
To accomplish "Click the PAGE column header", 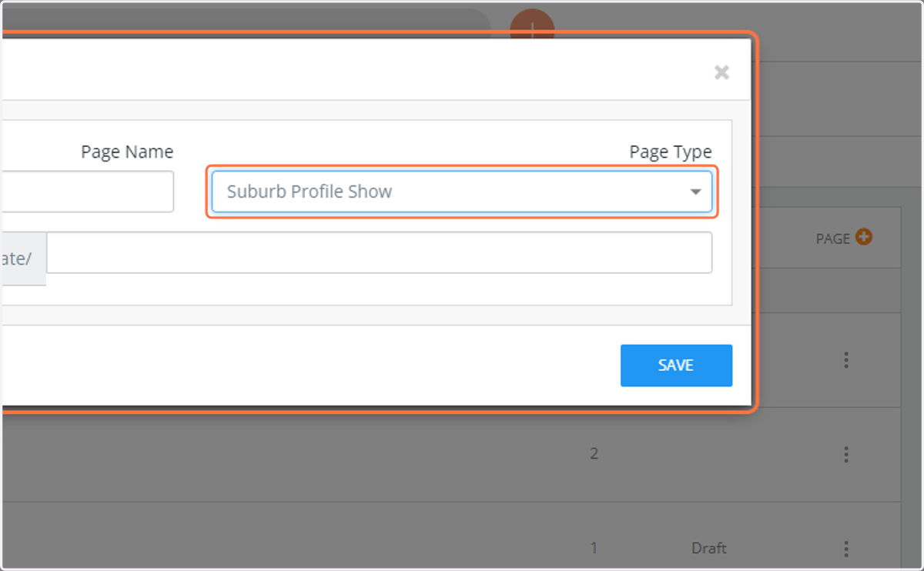I will coord(832,239).
